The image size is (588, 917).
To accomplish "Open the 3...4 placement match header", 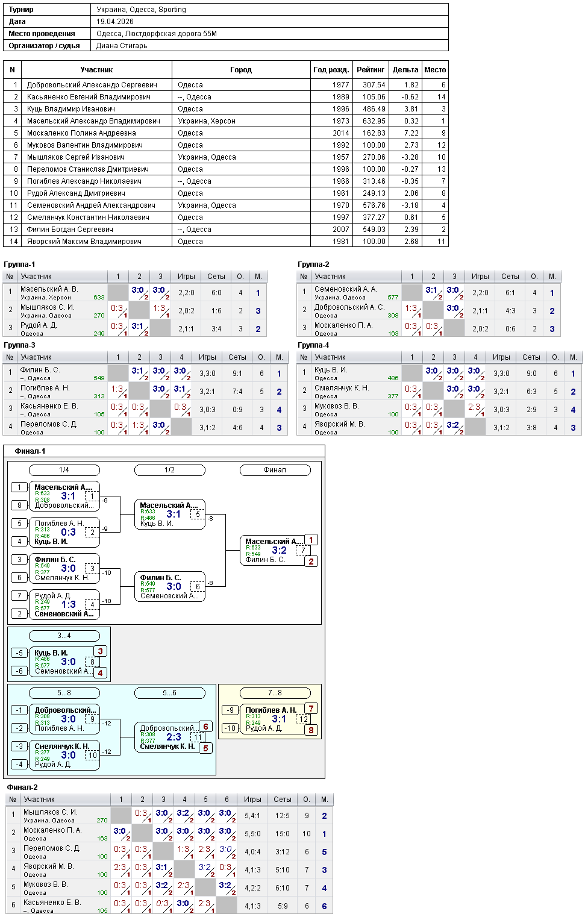I will (64, 636).
